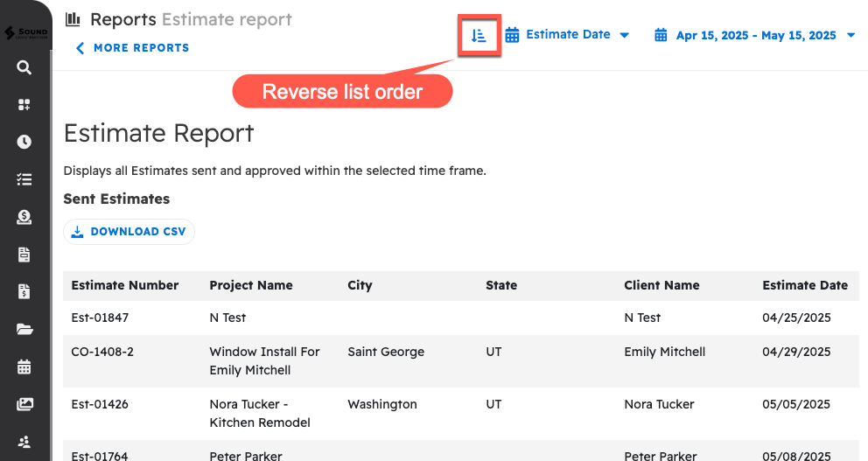Click the Sound company logo

(x=24, y=33)
